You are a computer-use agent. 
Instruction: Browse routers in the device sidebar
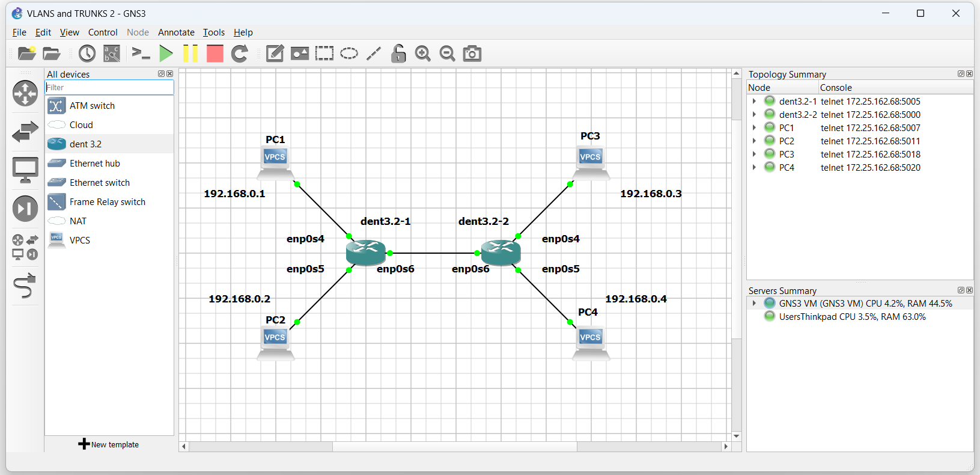pos(25,93)
